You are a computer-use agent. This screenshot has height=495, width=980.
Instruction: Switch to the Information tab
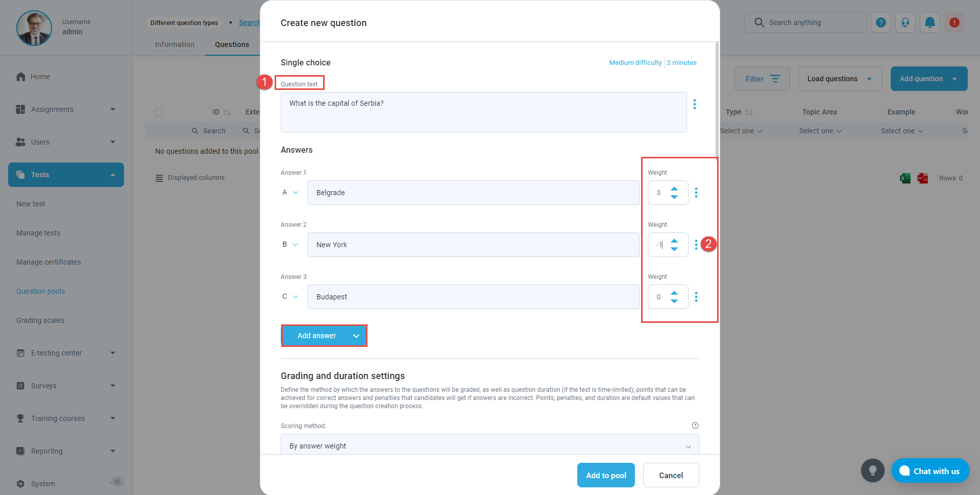point(175,44)
